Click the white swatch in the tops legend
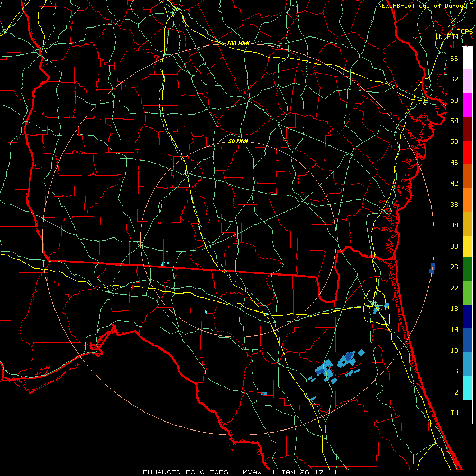The height and width of the screenshot is (476, 476). pyautogui.click(x=467, y=58)
